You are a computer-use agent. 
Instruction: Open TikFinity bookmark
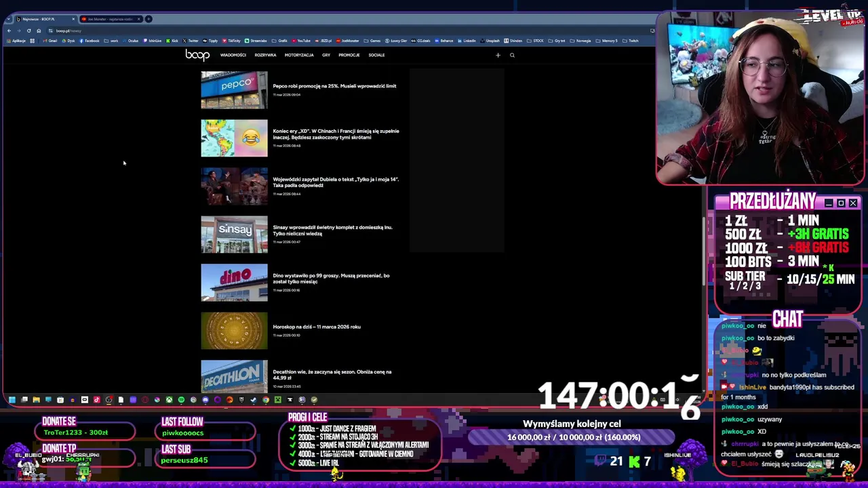[231, 41]
